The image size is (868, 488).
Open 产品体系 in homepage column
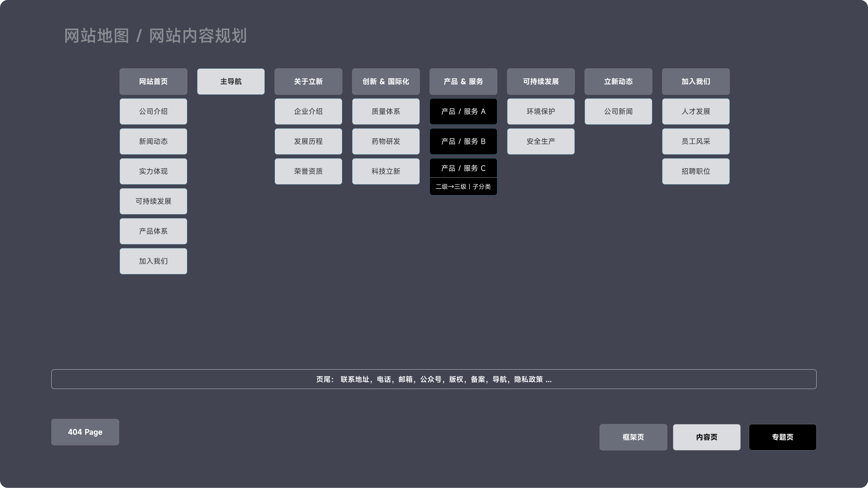point(153,231)
